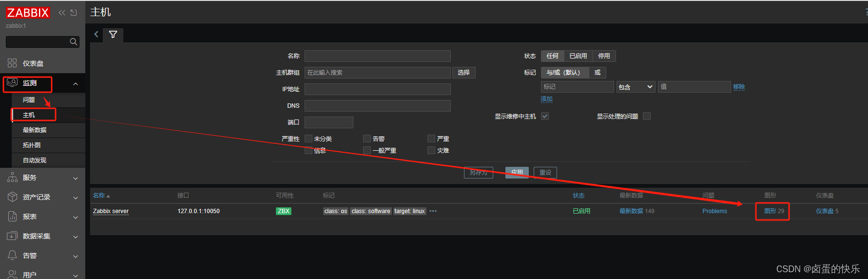Select 任何 status option
The height and width of the screenshot is (279, 868).
(552, 56)
